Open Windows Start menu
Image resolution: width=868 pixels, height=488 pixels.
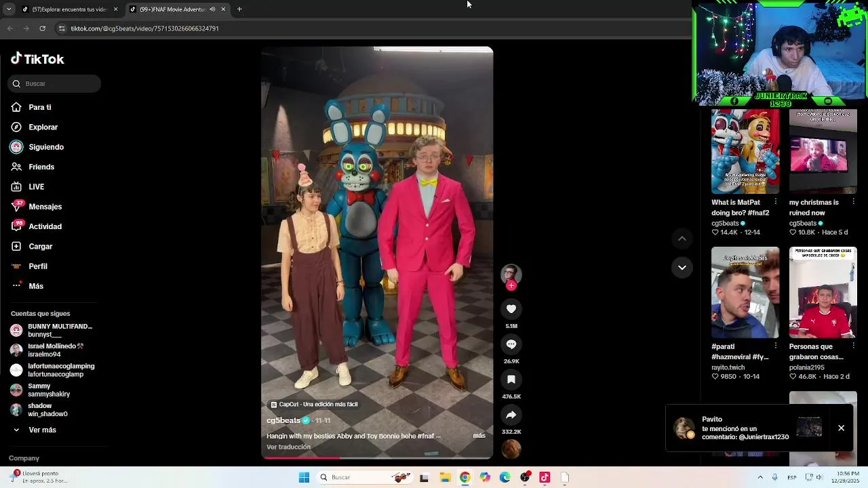click(304, 477)
